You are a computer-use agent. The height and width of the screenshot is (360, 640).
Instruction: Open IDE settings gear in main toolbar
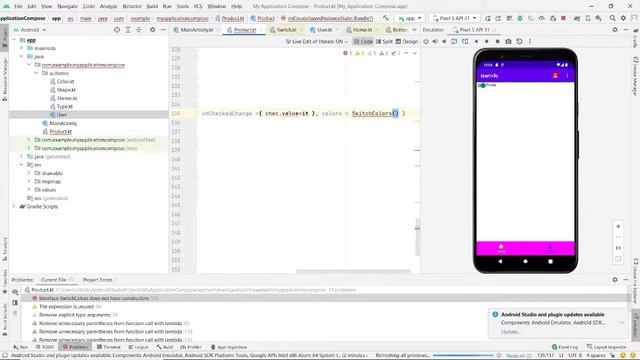click(x=623, y=18)
